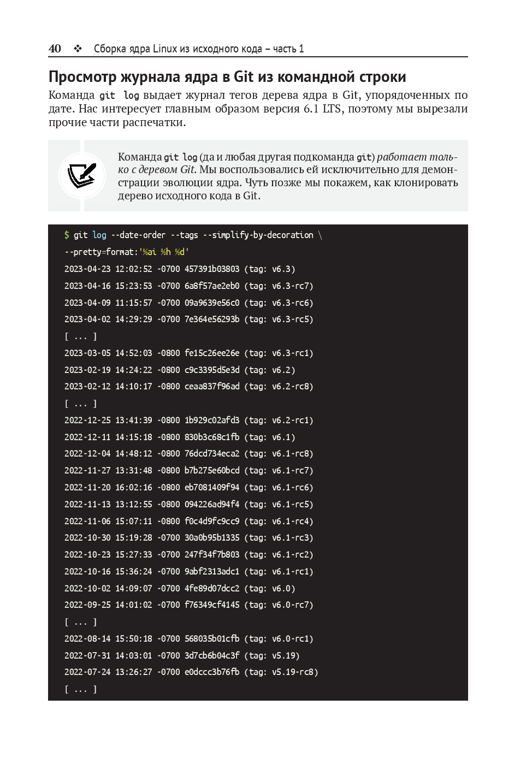Click the commit hash fe15c26ee26e
This screenshot has height=758, width=532.
click(x=212, y=353)
